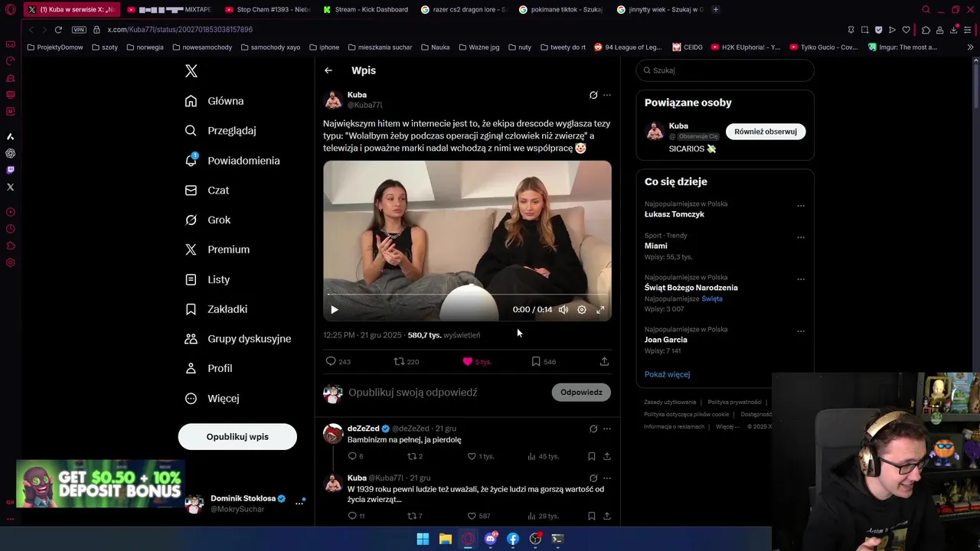The height and width of the screenshot is (551, 980).
Task: Toggle video fullscreen mode
Action: (600, 310)
